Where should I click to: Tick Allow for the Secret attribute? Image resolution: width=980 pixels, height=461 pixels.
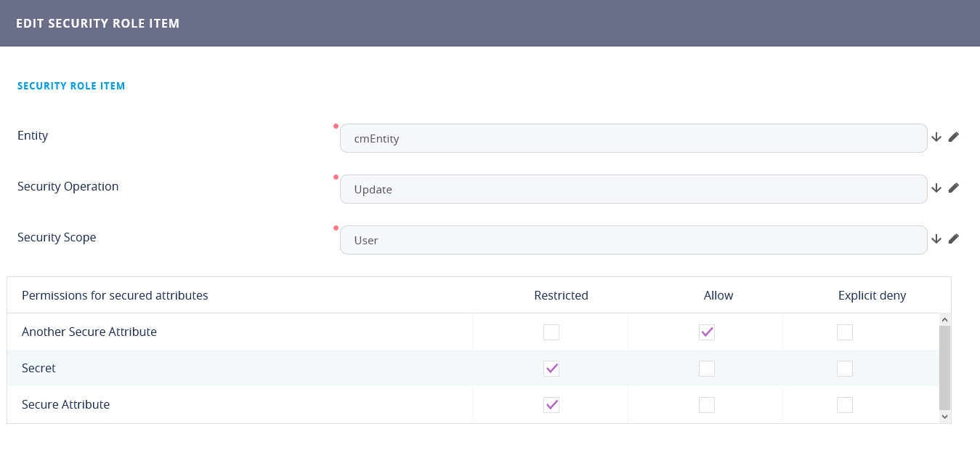point(707,369)
